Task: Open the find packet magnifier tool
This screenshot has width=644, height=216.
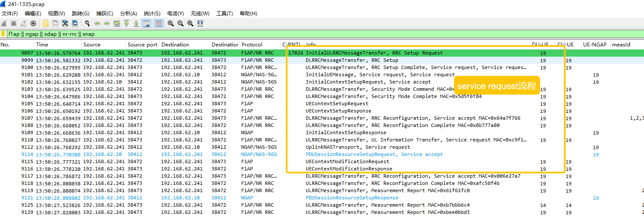Action: 87,23
